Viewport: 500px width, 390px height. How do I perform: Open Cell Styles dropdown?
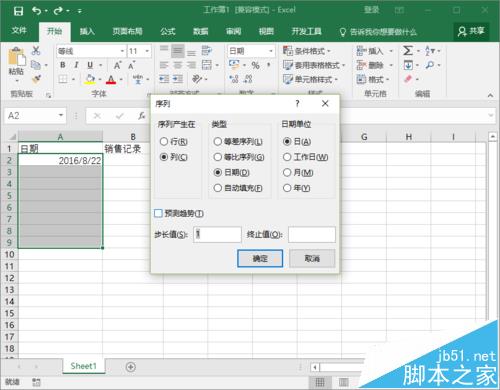click(310, 79)
